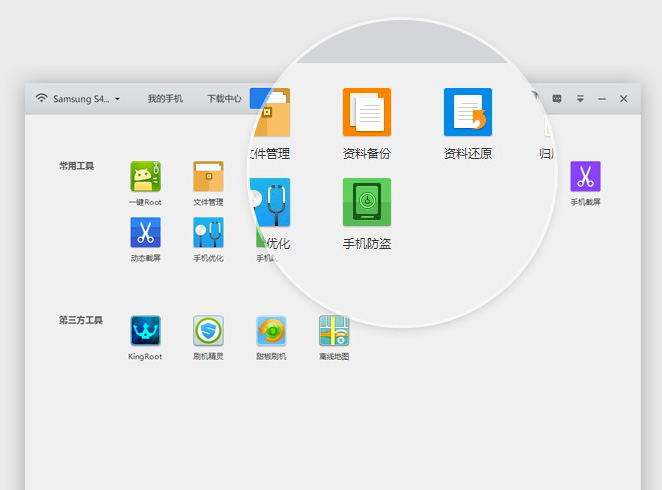Viewport: 662px width, 490px height.
Task: Select 资料备份 in magnified view
Action: (x=366, y=113)
